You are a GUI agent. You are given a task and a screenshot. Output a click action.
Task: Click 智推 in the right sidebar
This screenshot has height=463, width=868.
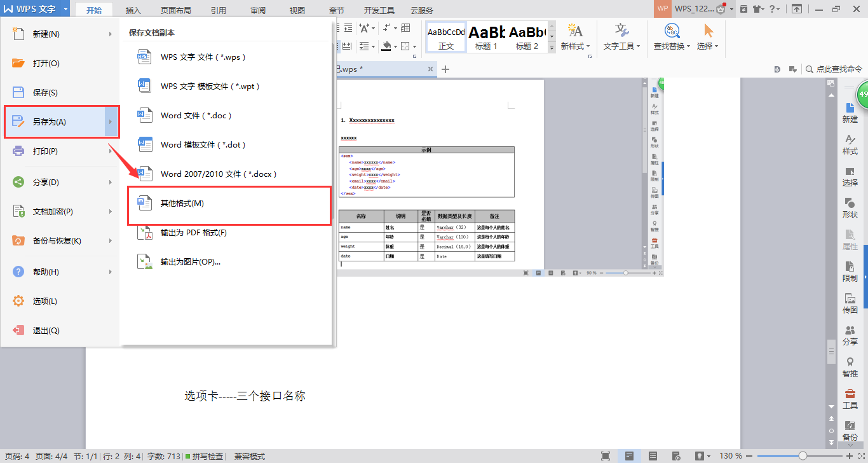850,367
